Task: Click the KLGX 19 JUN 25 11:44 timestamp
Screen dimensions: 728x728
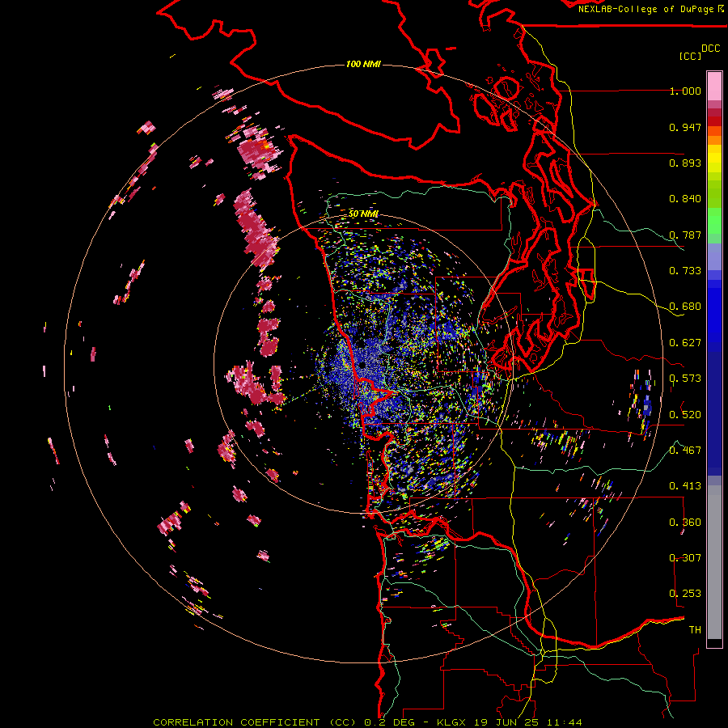Action: click(x=510, y=722)
